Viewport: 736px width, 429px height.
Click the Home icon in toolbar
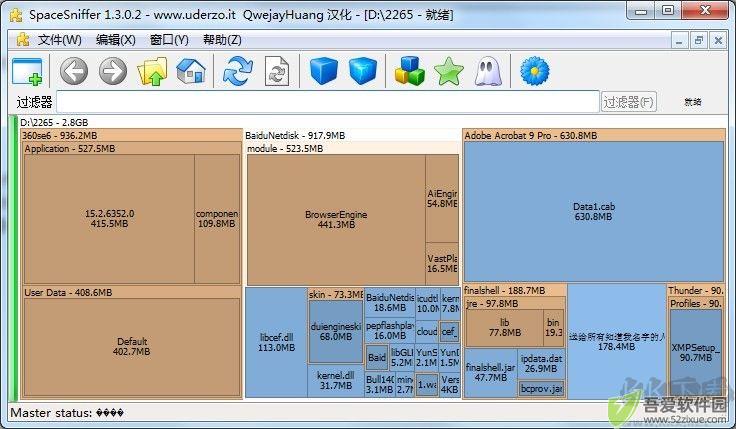191,71
